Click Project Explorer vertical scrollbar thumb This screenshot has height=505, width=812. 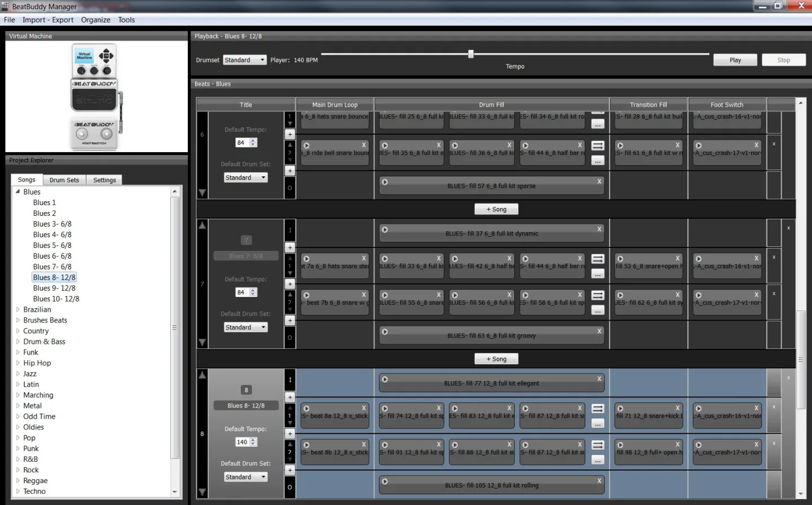coord(175,327)
